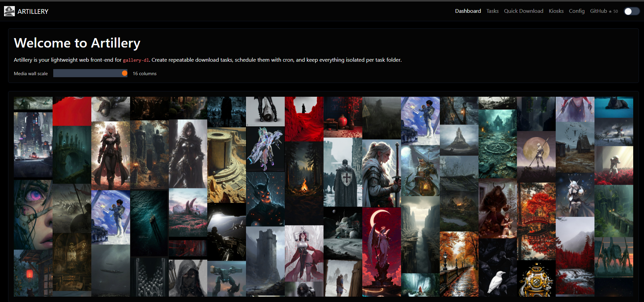Open the pink flower field rocks thumbnail
Viewport: 644px width, 302px height.
(188, 213)
